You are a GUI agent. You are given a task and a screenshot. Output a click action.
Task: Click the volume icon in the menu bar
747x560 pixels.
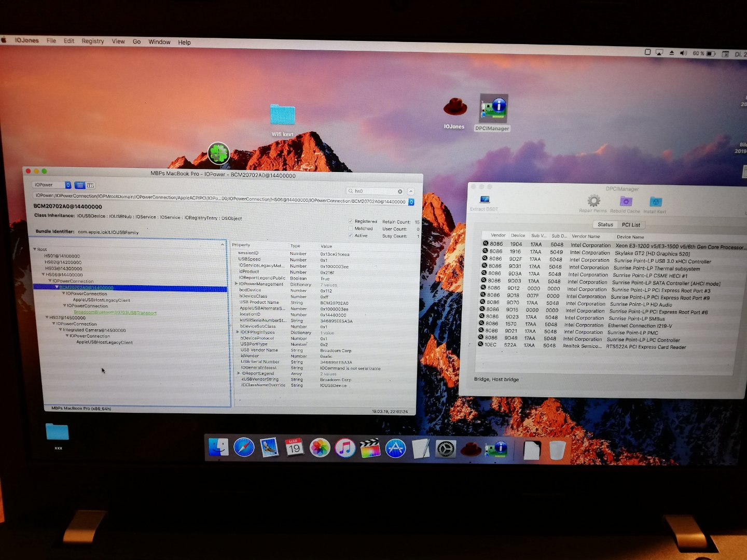(684, 53)
